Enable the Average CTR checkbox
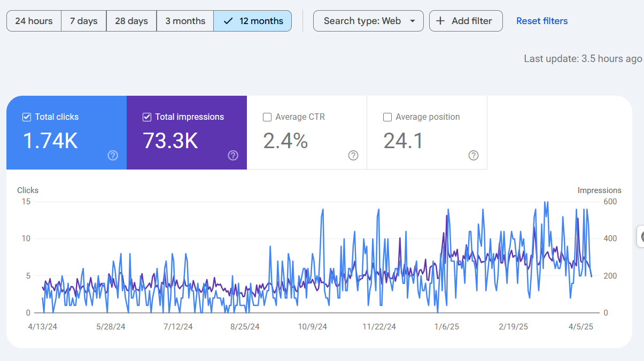 [267, 117]
